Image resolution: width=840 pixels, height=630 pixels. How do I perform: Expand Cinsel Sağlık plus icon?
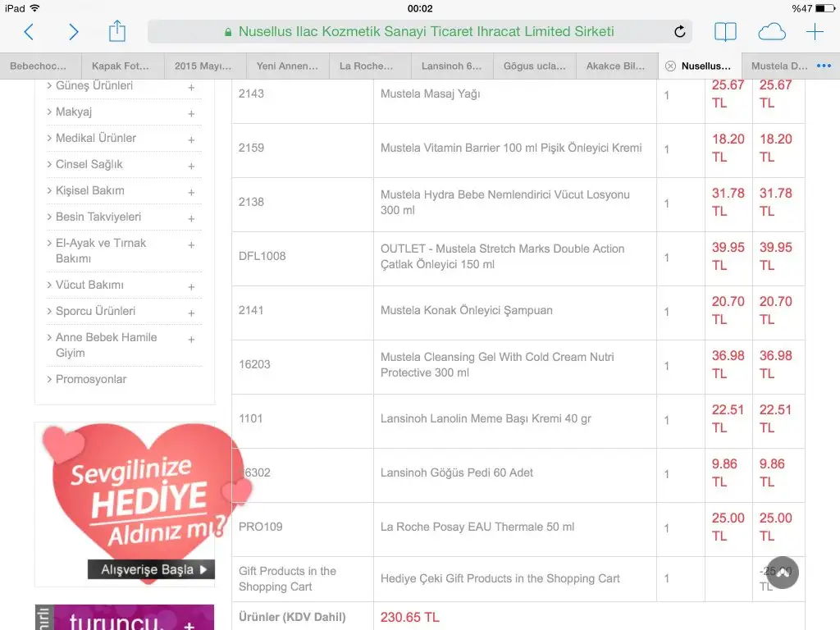tap(191, 166)
